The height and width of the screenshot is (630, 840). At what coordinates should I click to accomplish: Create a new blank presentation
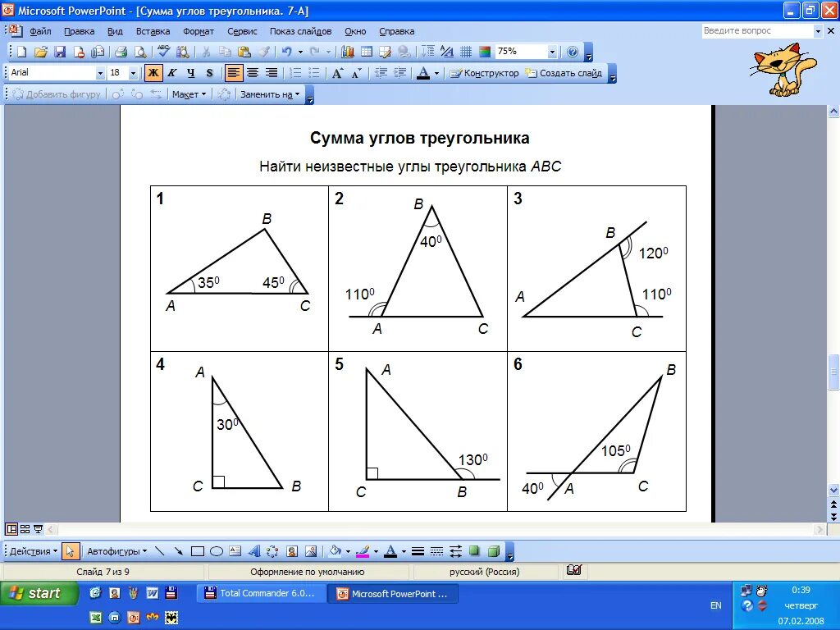pos(21,52)
